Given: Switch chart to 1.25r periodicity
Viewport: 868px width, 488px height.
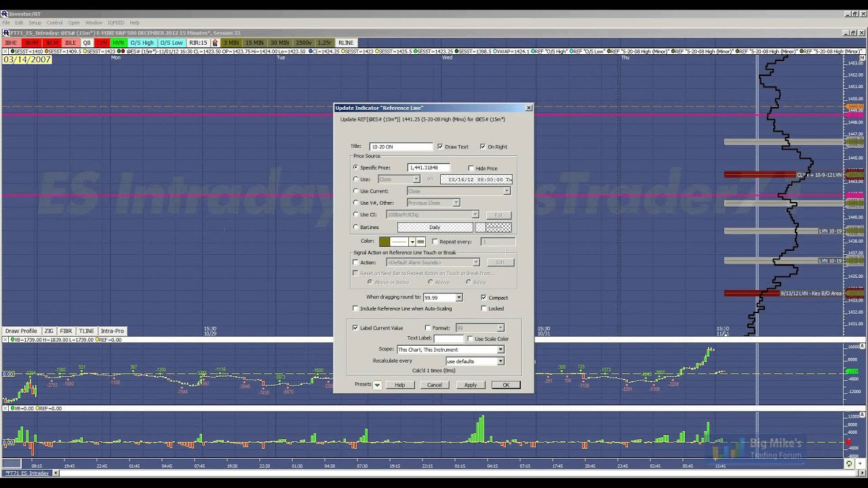Looking at the screenshot, I should (x=325, y=43).
